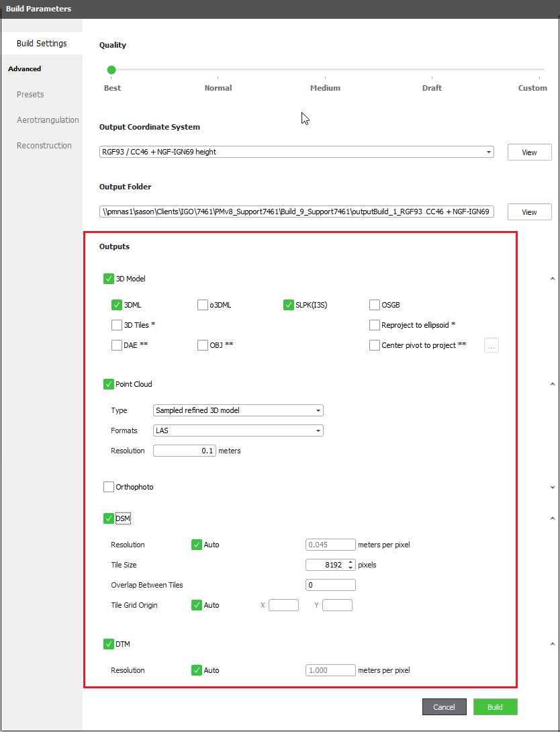Image resolution: width=560 pixels, height=732 pixels.
Task: Set quality to Medium tick
Action: click(325, 77)
